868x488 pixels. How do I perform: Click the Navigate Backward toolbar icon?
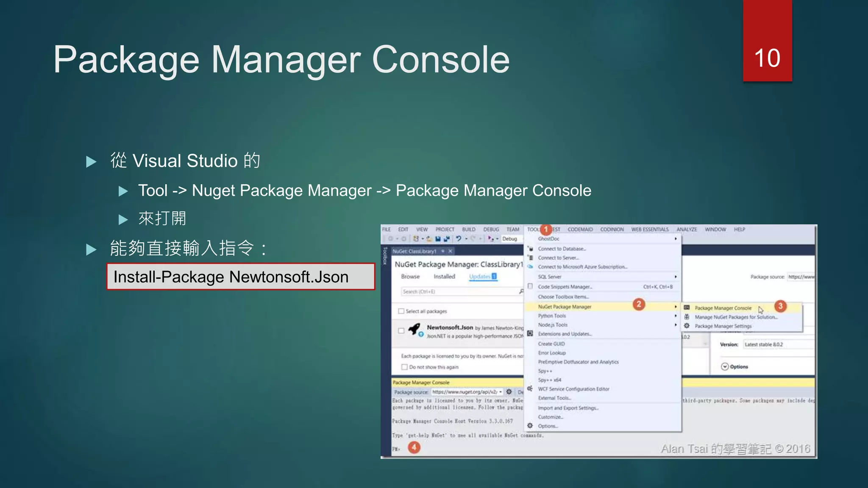390,239
